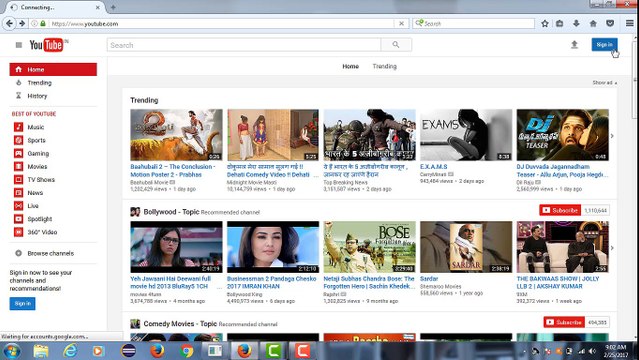Click the Browse channels plus icon

(x=18, y=253)
